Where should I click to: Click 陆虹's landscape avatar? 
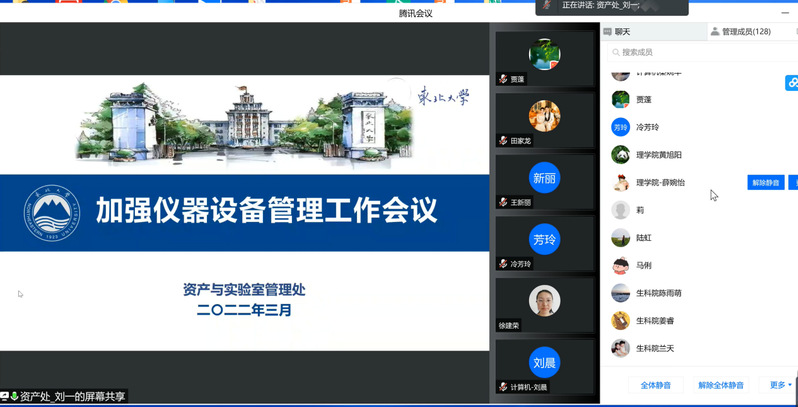pos(620,238)
